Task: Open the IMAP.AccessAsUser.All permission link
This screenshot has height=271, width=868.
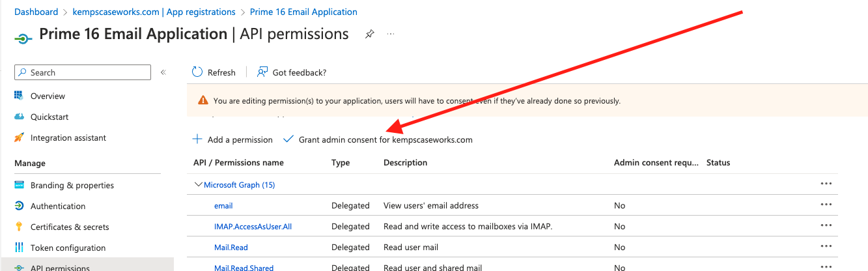Action: click(253, 226)
